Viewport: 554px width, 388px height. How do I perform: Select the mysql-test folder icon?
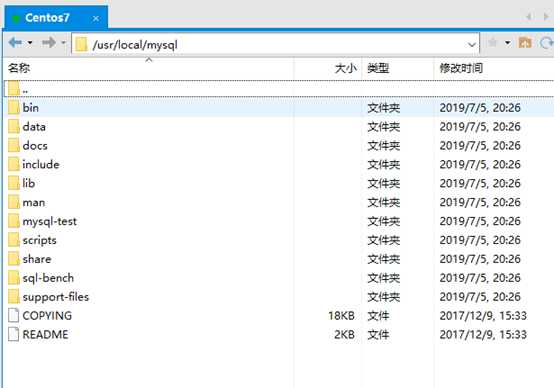(14, 221)
